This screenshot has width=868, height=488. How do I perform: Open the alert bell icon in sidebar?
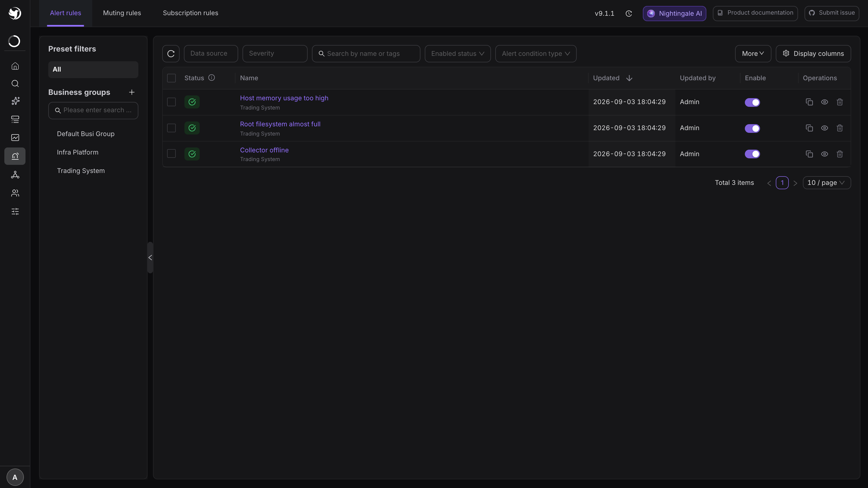pyautogui.click(x=15, y=156)
